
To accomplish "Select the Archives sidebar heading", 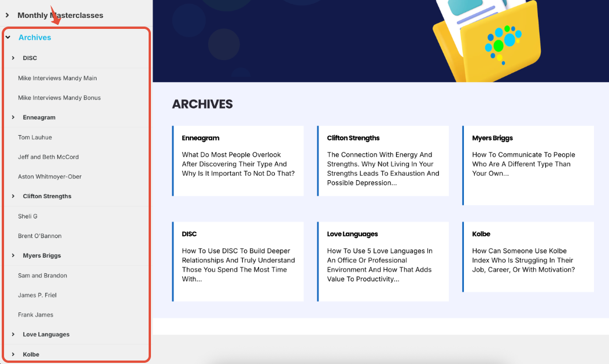I will coord(35,37).
